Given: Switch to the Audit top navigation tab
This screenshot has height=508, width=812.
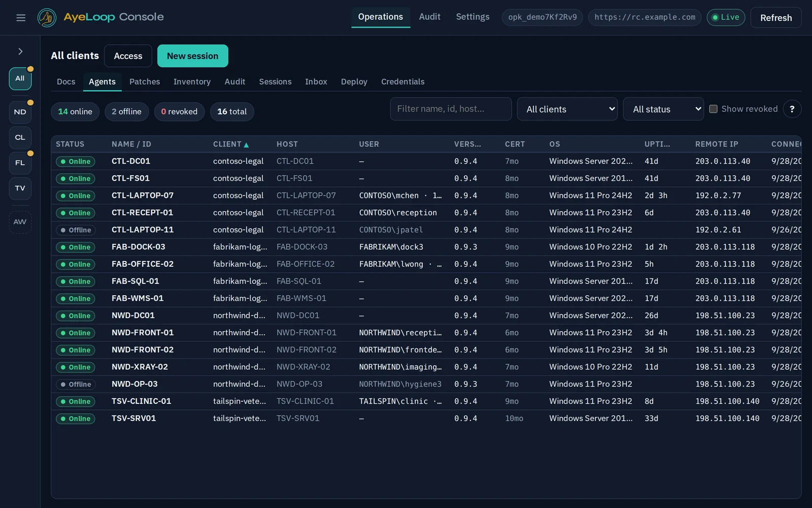Looking at the screenshot, I should 429,17.
